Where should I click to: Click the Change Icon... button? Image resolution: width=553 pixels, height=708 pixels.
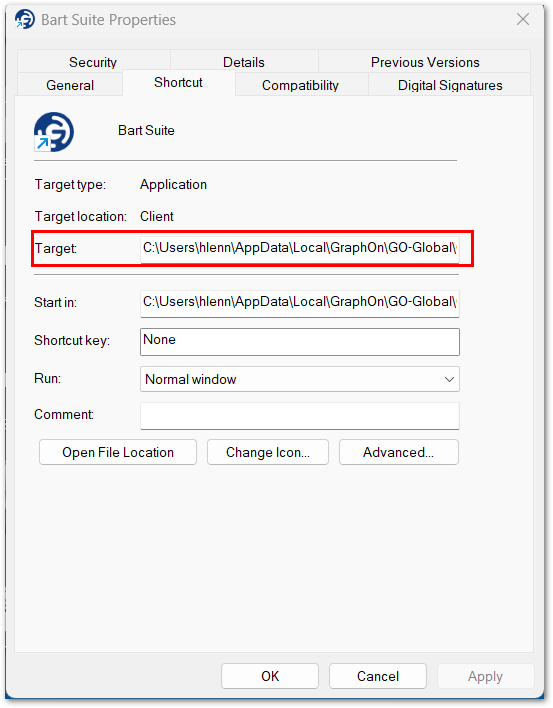coord(268,452)
